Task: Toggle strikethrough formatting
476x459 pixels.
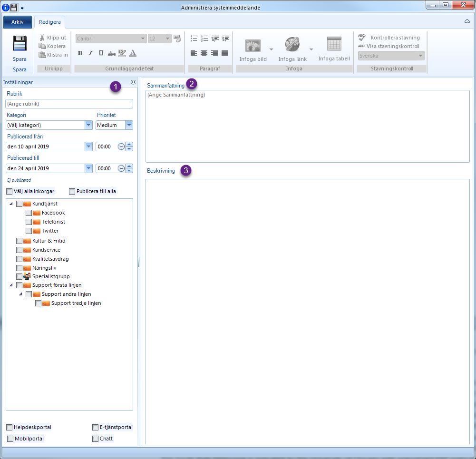Action: coord(111,53)
